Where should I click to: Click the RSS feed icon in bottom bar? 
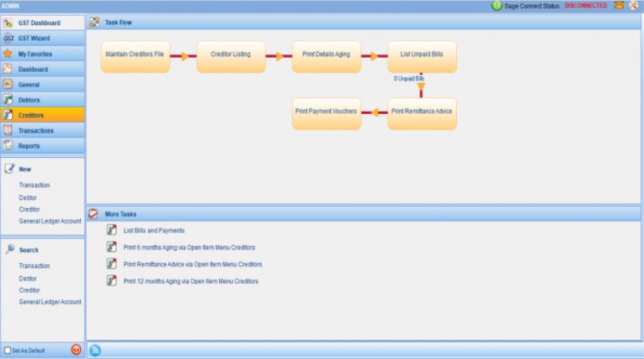[x=96, y=350]
